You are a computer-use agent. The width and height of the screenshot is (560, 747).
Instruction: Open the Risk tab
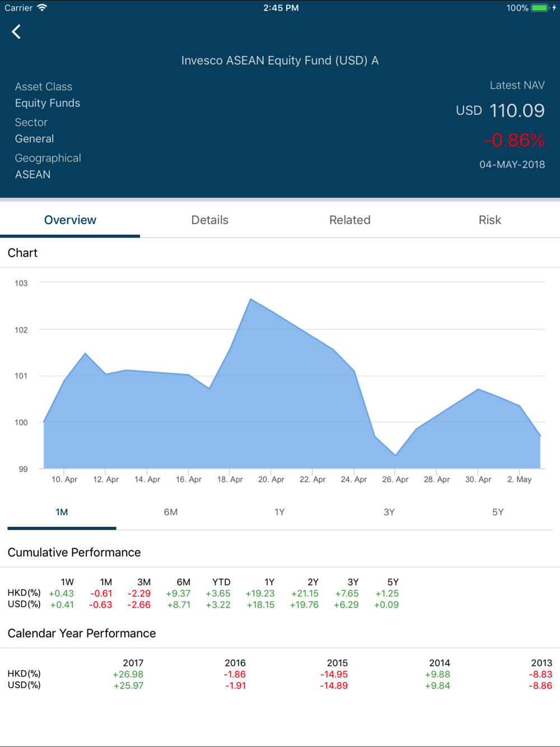(x=490, y=220)
